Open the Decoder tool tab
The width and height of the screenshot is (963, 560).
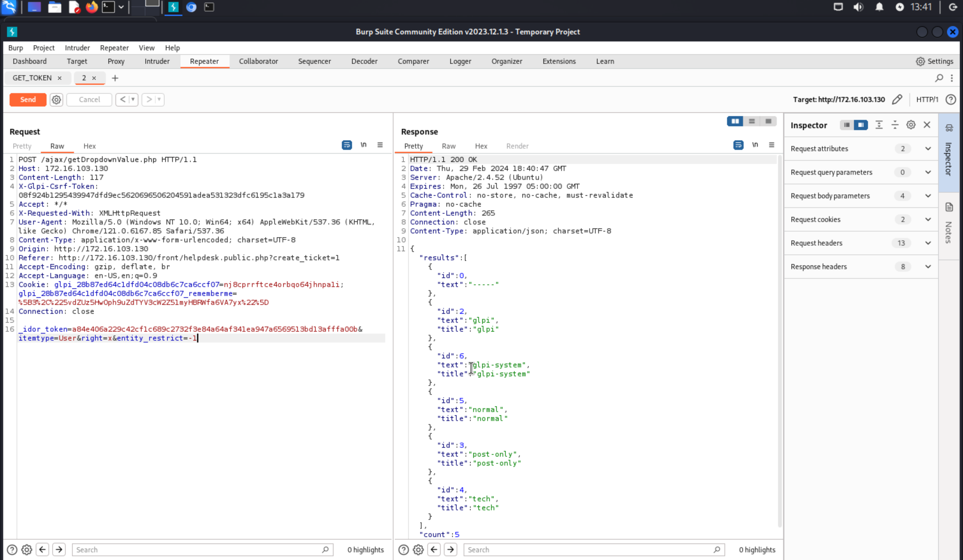coord(364,61)
